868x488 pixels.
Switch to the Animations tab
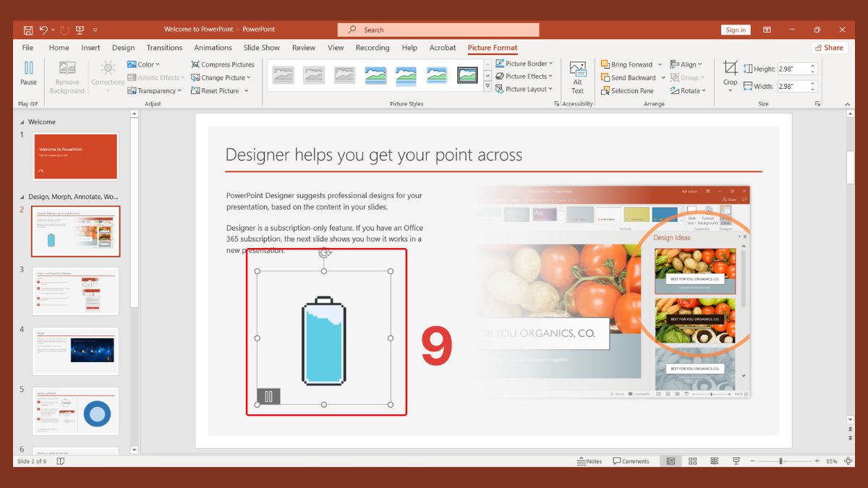pyautogui.click(x=212, y=48)
